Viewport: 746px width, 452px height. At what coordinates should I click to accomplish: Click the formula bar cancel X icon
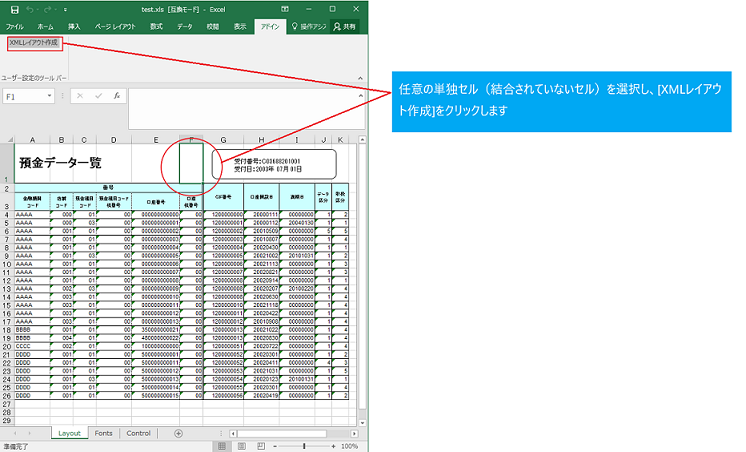(80, 96)
